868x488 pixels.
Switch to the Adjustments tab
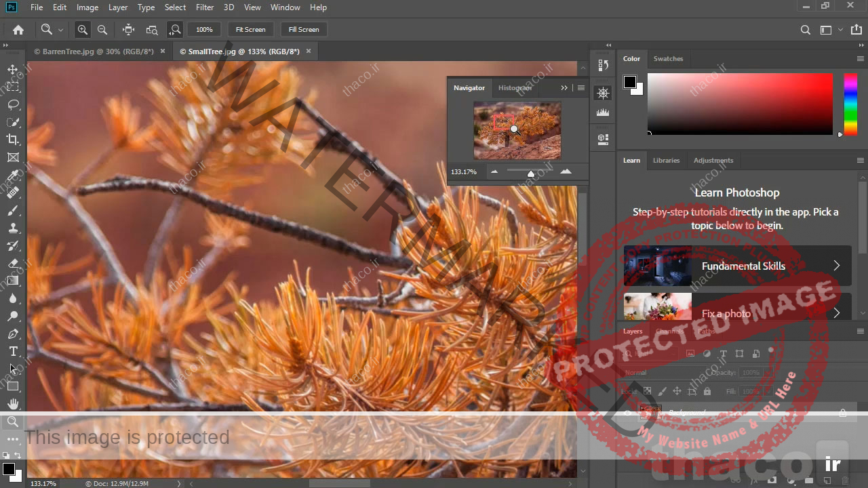point(713,161)
